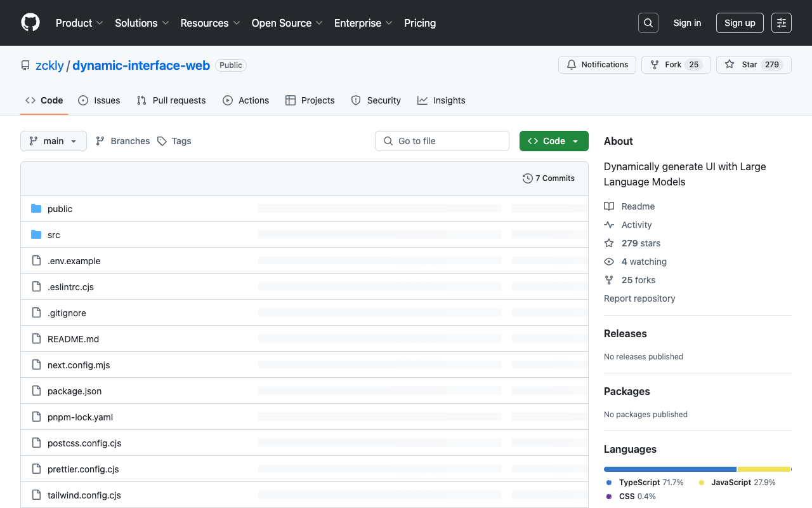This screenshot has width=812, height=508.
Task: Switch to the Projects tab
Action: pos(310,100)
